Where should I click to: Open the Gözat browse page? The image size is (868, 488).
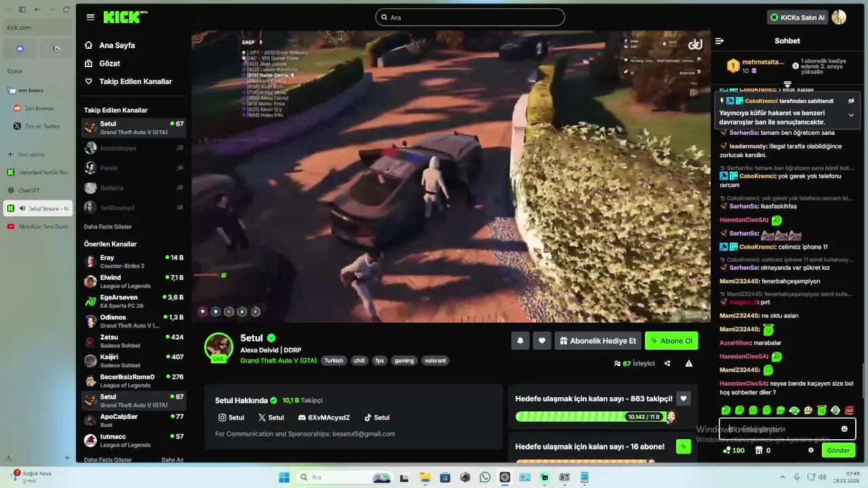tap(102, 63)
